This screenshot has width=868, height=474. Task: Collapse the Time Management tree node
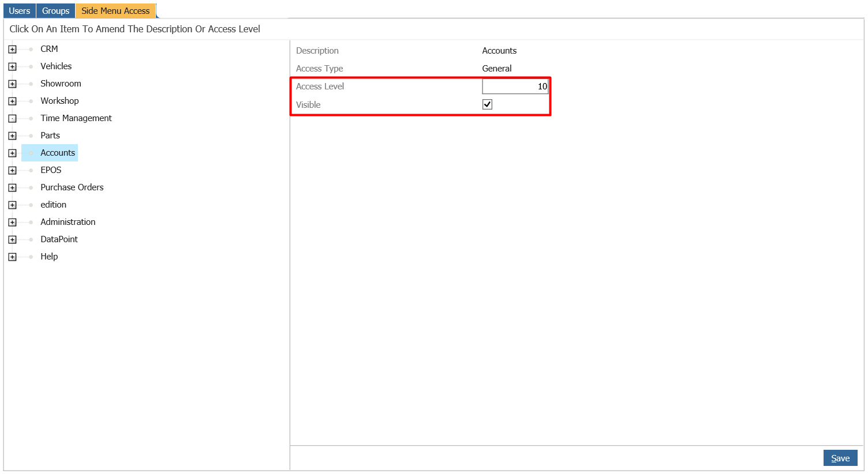[x=12, y=118]
